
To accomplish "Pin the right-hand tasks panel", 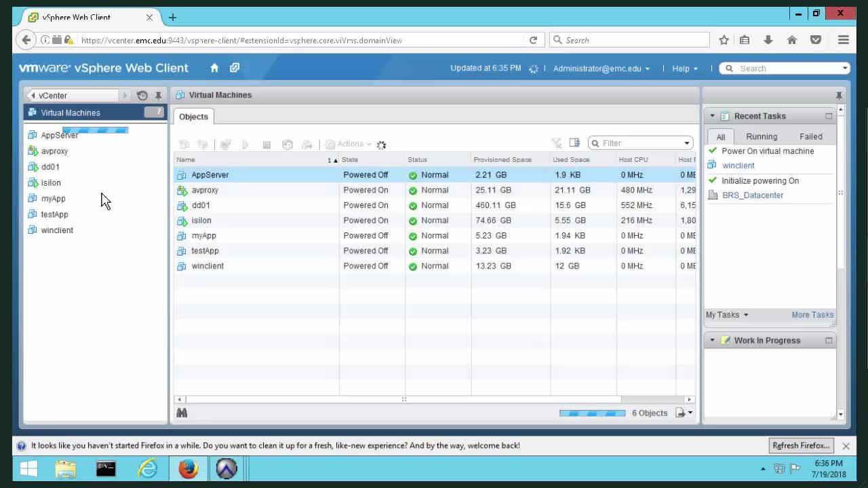I will click(839, 95).
